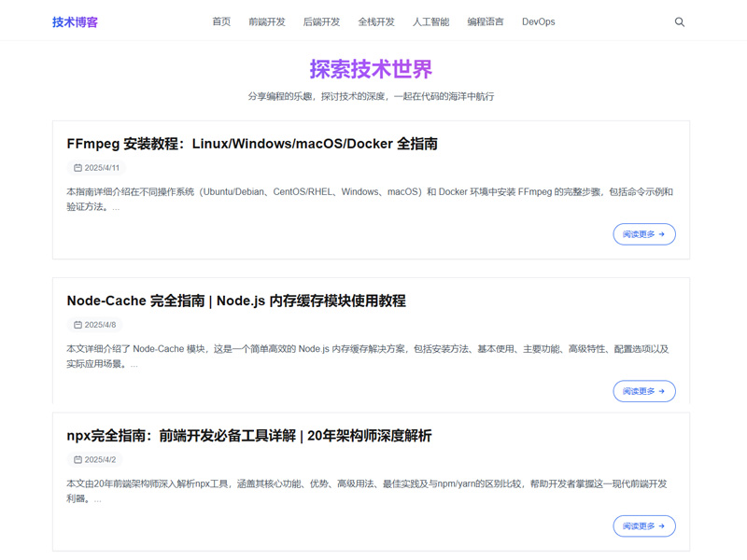Viewport: 747px width, 560px height.
Task: Click calendar icon beside 2025/4/8 date
Action: (x=78, y=325)
